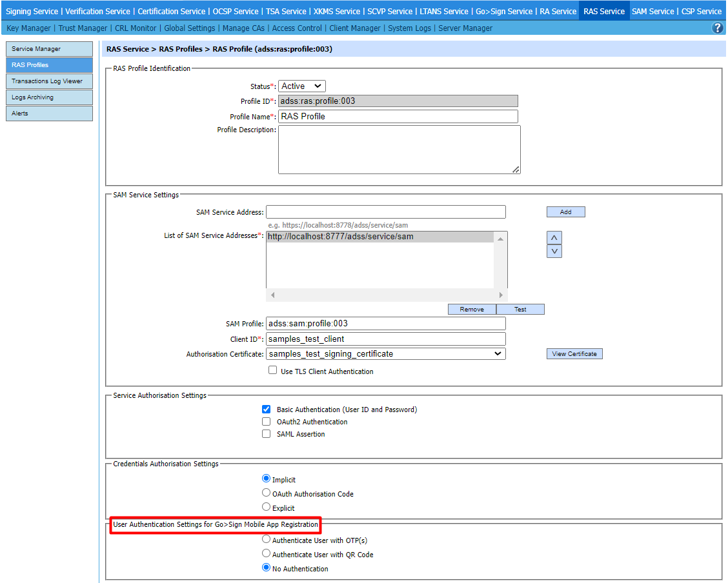This screenshot has width=728, height=583.
Task: Click the View Certificate button
Action: [574, 353]
